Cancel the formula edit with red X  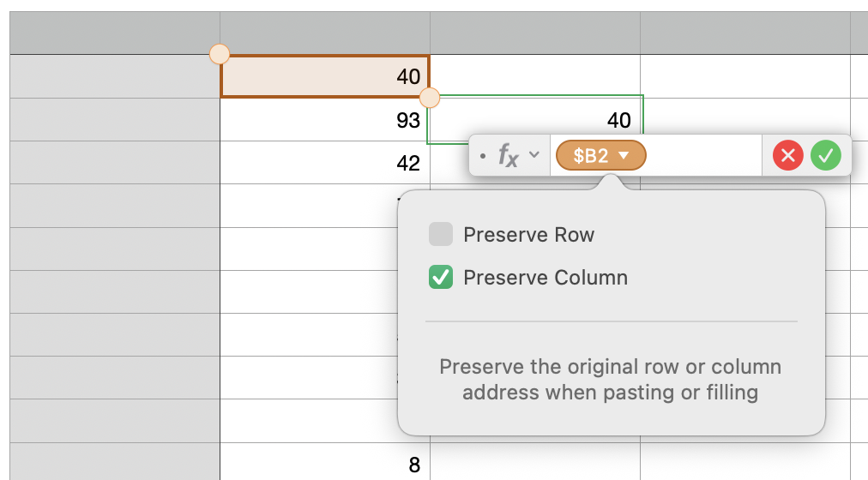788,155
